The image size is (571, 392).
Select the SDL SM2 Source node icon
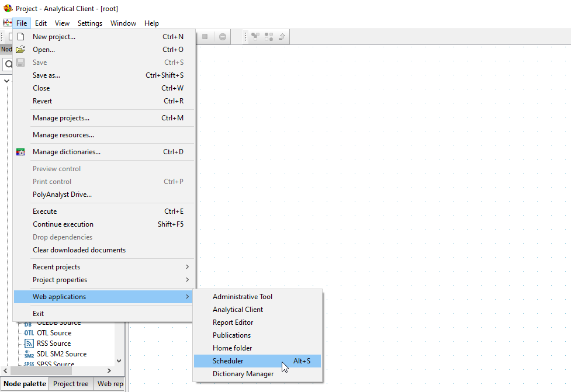click(x=29, y=354)
